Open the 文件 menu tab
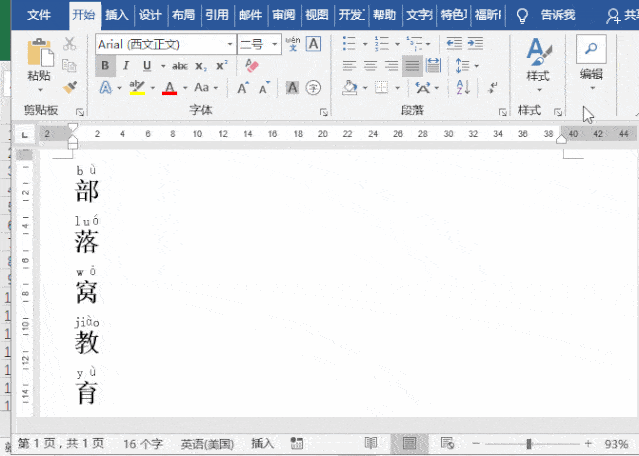The width and height of the screenshot is (639, 456). [x=39, y=15]
